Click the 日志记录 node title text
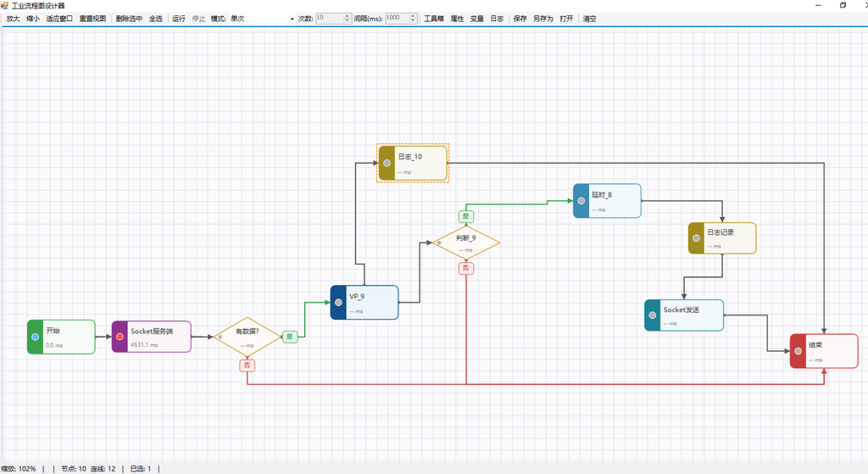 point(721,232)
